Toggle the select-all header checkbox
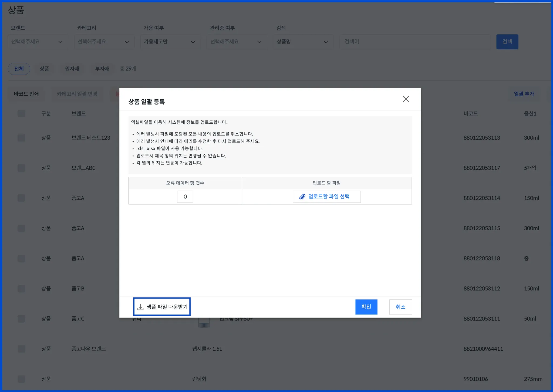Screen dimensions: 553x392 pos(21,113)
